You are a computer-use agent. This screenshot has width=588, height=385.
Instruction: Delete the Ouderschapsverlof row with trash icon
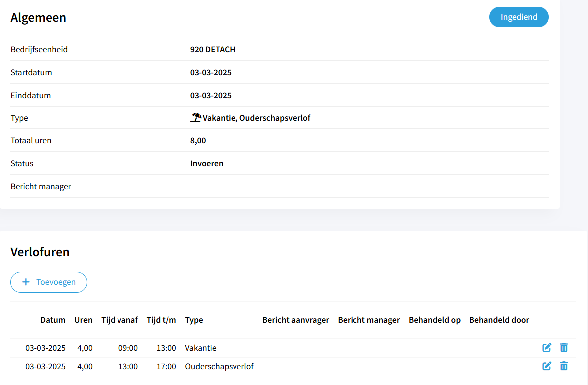(x=564, y=366)
